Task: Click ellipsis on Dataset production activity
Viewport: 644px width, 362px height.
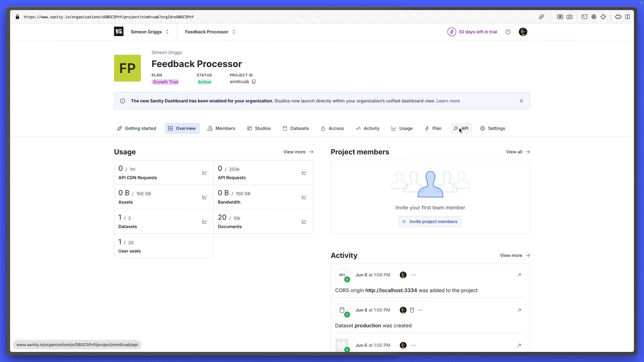Action: [x=420, y=310]
